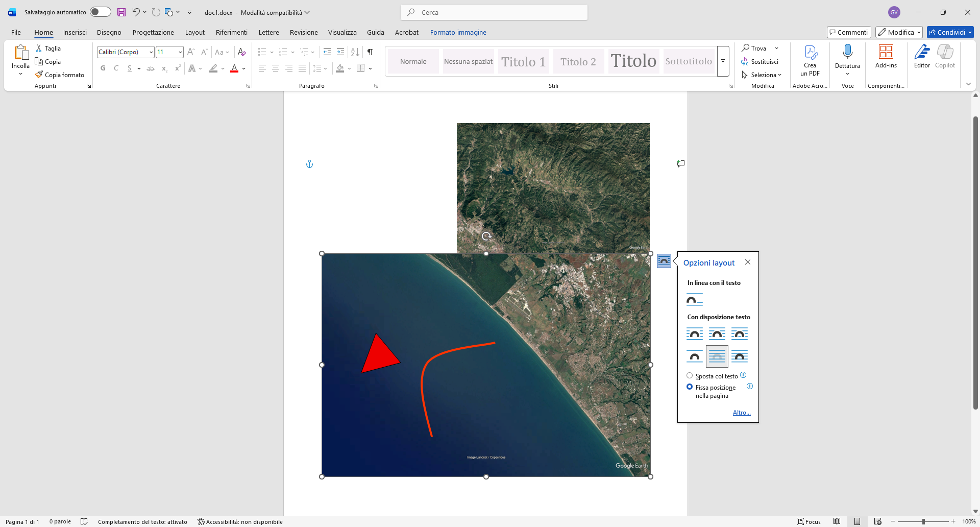Select the square wrapping layout option
Viewport: 980px width, 527px height.
pos(695,334)
